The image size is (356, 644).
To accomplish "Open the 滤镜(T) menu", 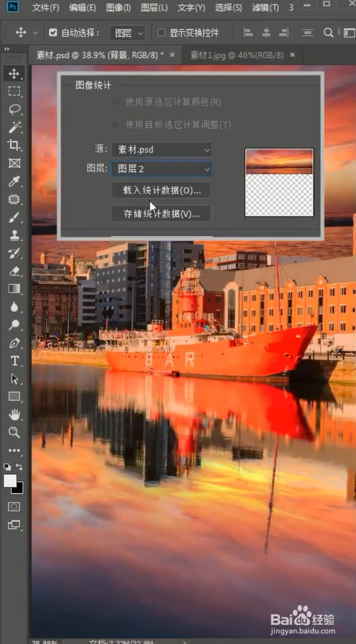I will pos(264,8).
